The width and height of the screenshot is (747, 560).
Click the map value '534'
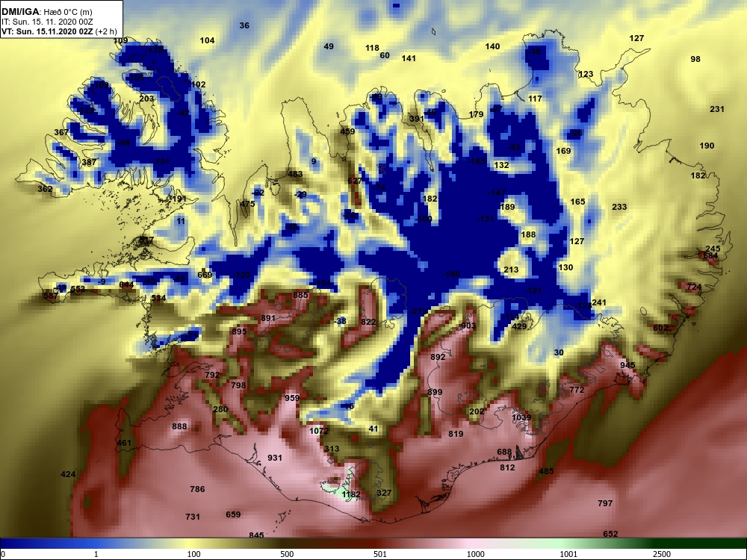(x=158, y=298)
